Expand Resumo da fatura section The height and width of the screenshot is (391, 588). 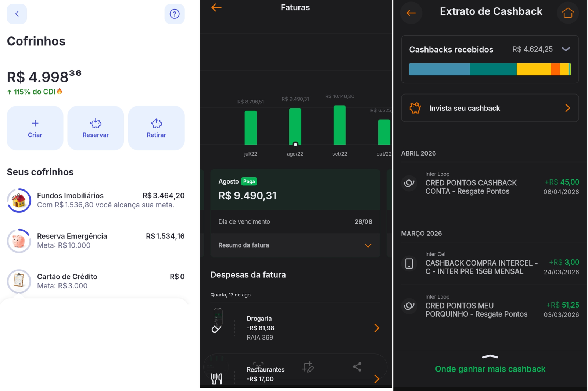[x=295, y=245]
